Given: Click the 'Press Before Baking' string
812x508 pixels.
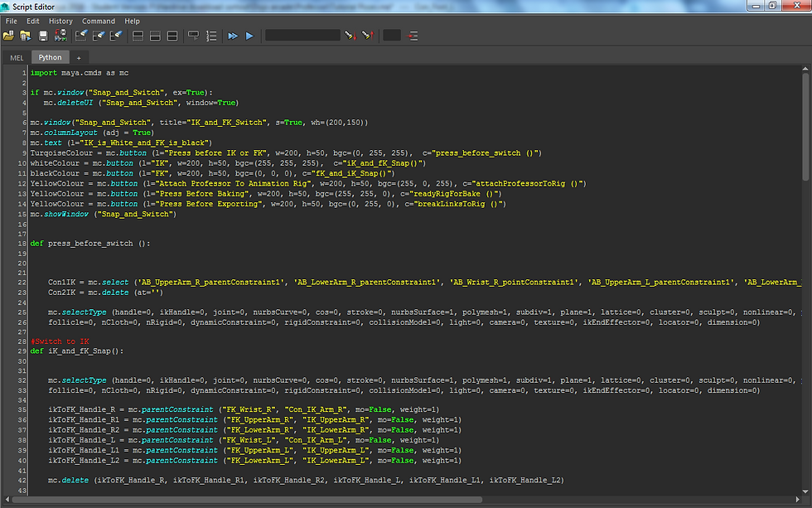Looking at the screenshot, I should (x=205, y=194).
